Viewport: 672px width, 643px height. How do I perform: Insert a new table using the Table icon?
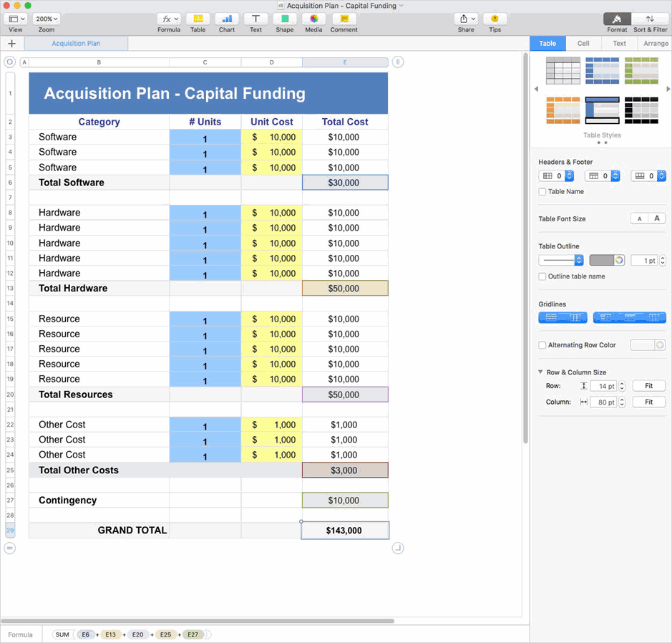pos(198,19)
